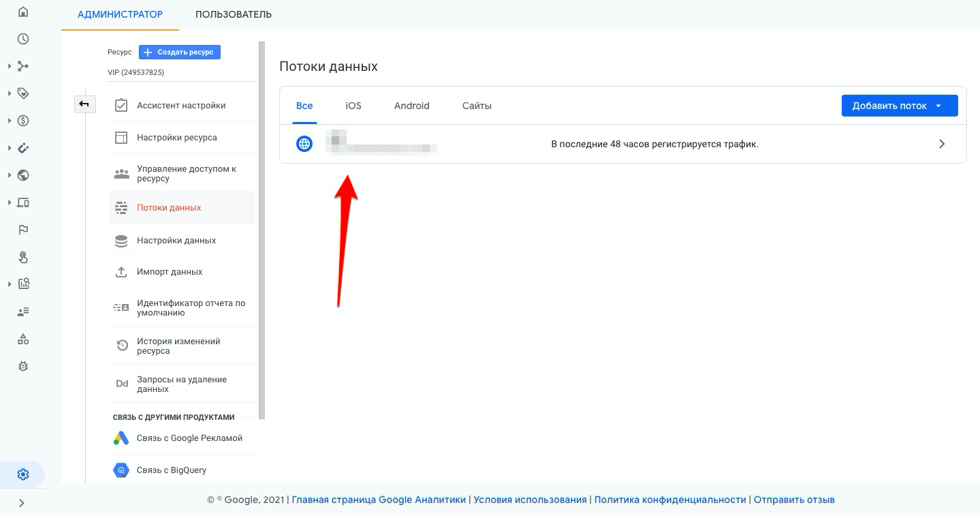The image size is (980, 516).
Task: Open the Analysis chart-search icon
Action: coord(23,284)
